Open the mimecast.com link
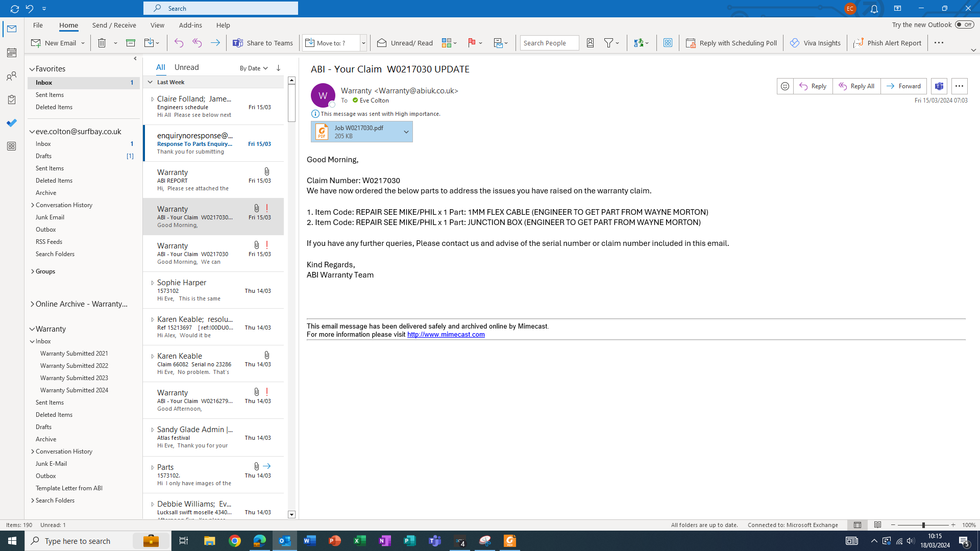980x551 pixels. coord(446,335)
